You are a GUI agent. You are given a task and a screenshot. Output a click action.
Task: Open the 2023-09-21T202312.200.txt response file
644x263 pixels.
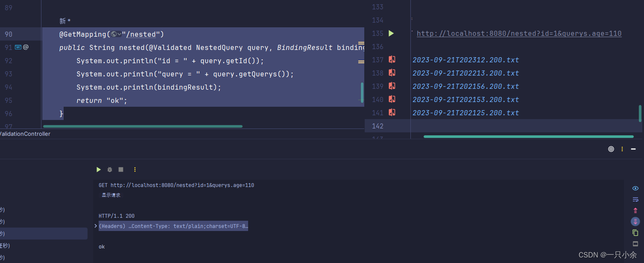click(465, 60)
